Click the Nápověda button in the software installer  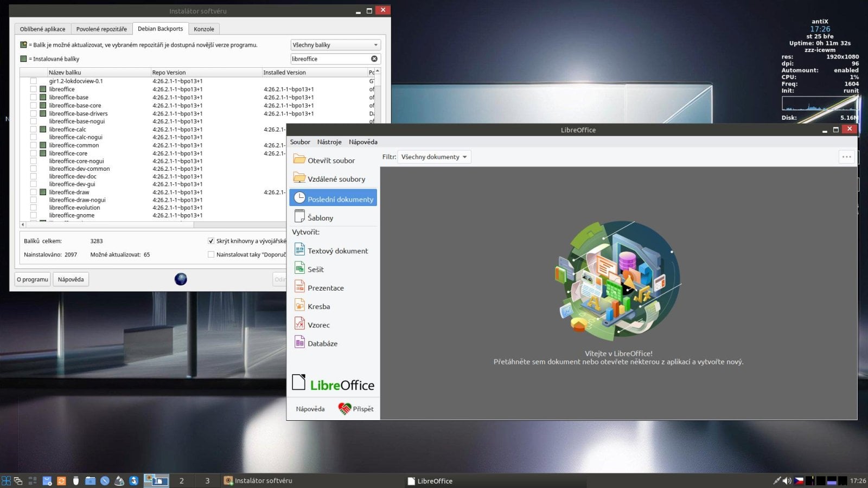(71, 279)
